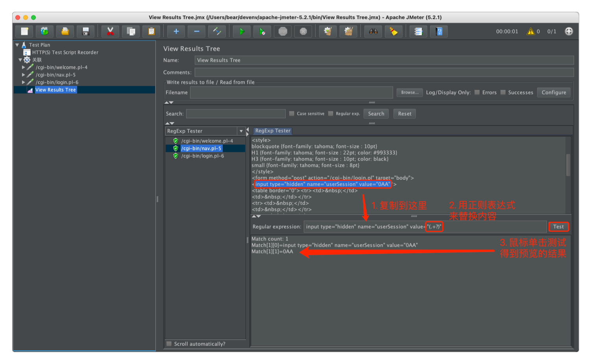Expand all nodes with the plus icon

pyautogui.click(x=176, y=31)
